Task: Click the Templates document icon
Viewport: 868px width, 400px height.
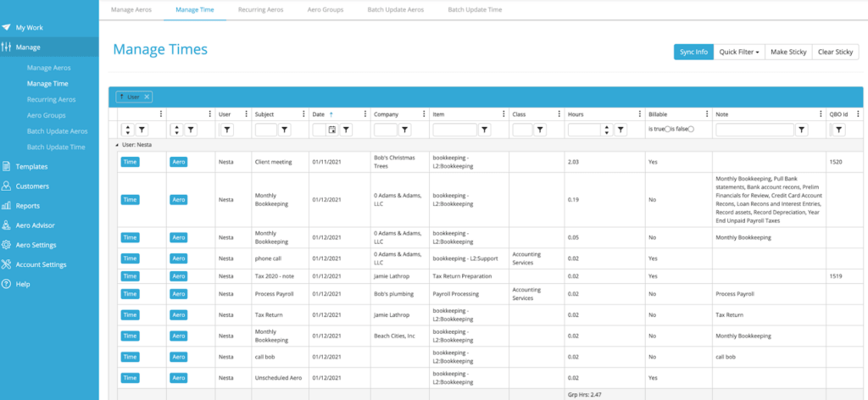Action: point(6,166)
